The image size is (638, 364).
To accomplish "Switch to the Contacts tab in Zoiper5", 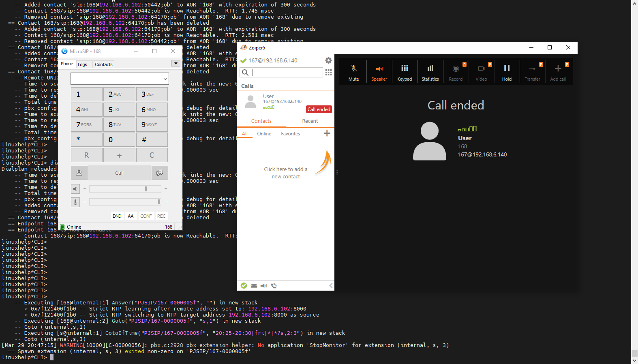I will (x=261, y=121).
